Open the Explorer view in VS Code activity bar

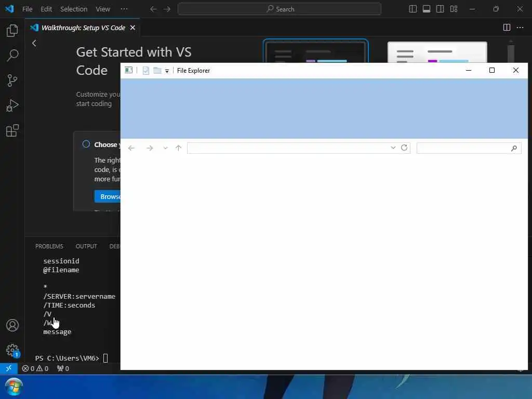point(12,31)
